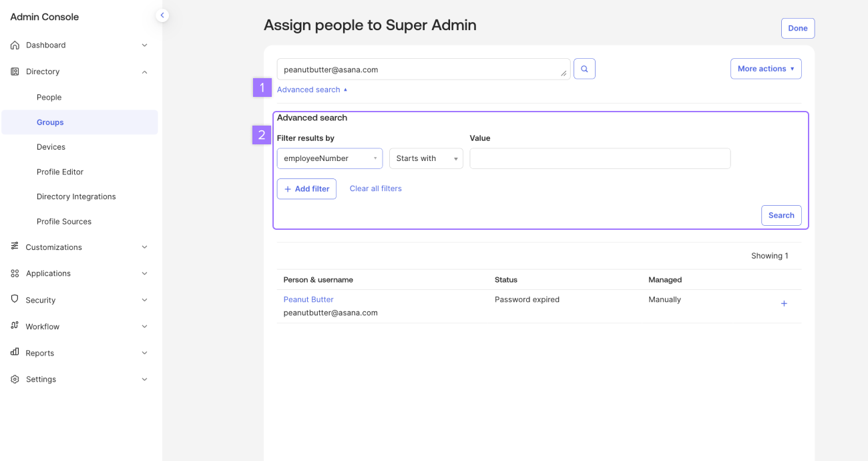Click the Applications grid icon
Screen dimensions: 868x461
15,273
